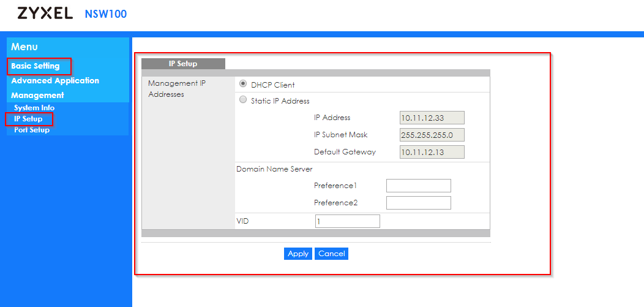
Task: Click the VID input field
Action: tap(347, 221)
